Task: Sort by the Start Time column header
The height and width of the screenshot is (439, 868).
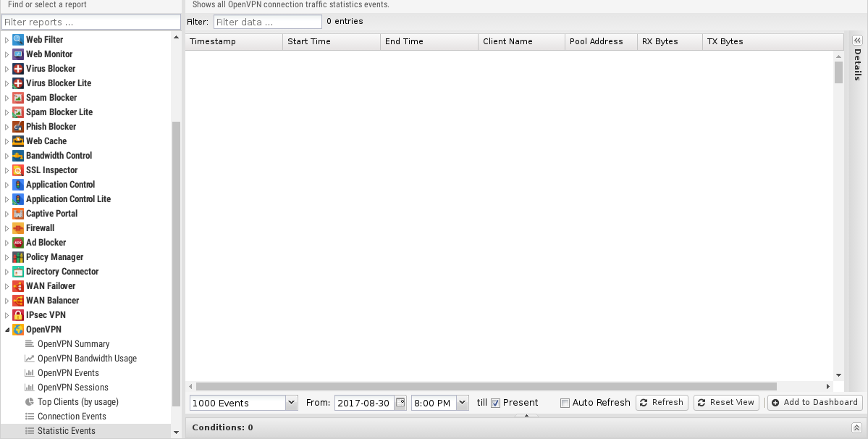Action: [332, 41]
